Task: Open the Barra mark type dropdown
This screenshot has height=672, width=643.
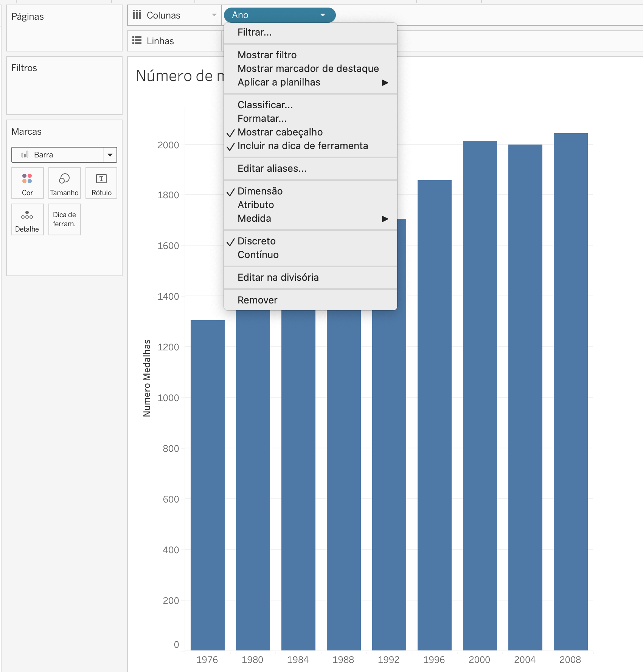Action: pyautogui.click(x=110, y=154)
